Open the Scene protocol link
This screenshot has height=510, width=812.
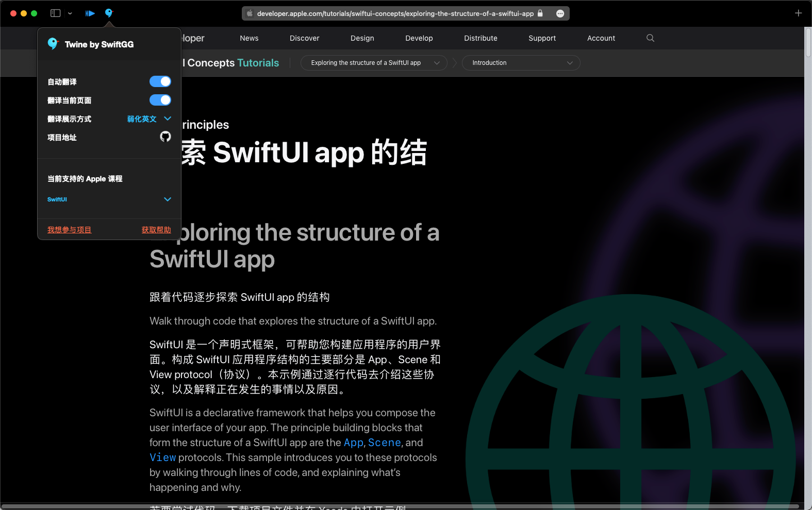click(385, 443)
